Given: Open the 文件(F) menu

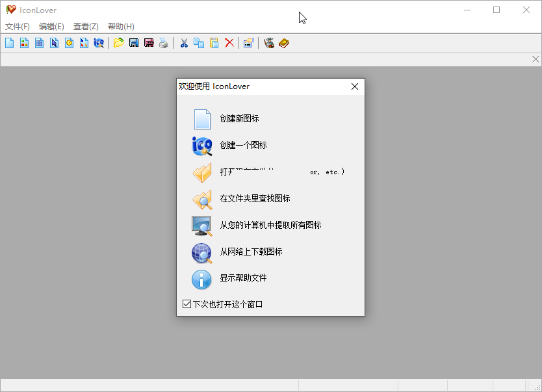Looking at the screenshot, I should pyautogui.click(x=16, y=27).
